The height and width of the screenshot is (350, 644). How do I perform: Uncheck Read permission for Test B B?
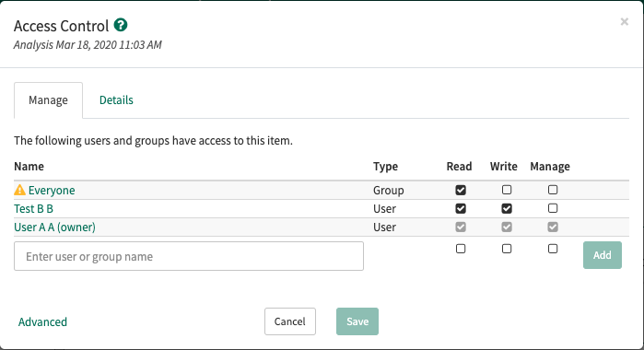(461, 208)
